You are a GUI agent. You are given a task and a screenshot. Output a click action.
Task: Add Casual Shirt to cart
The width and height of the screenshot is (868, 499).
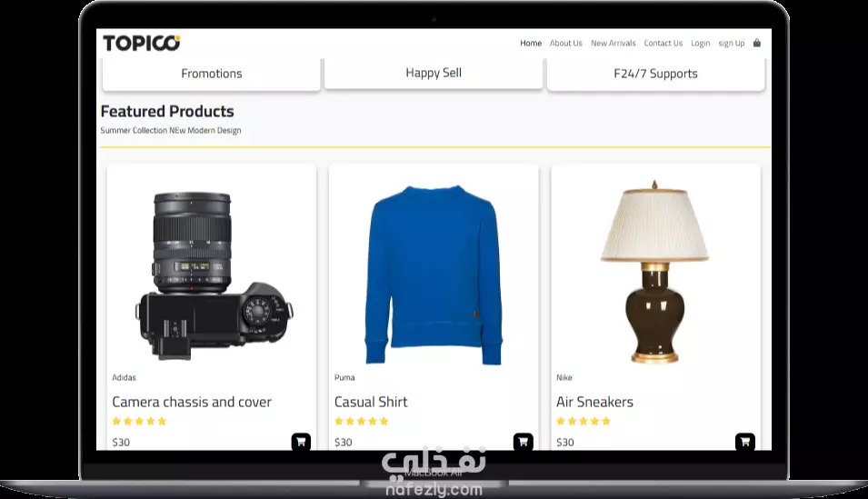point(524,442)
